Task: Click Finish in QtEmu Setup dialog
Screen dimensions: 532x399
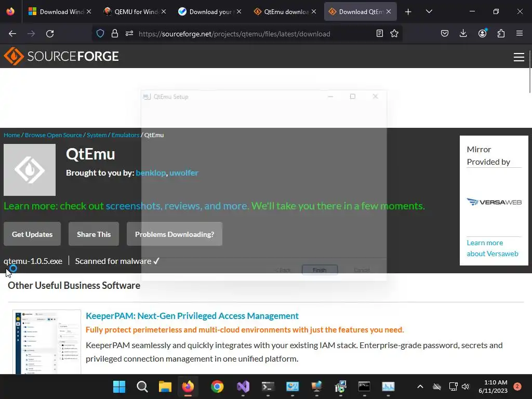Action: point(320,270)
